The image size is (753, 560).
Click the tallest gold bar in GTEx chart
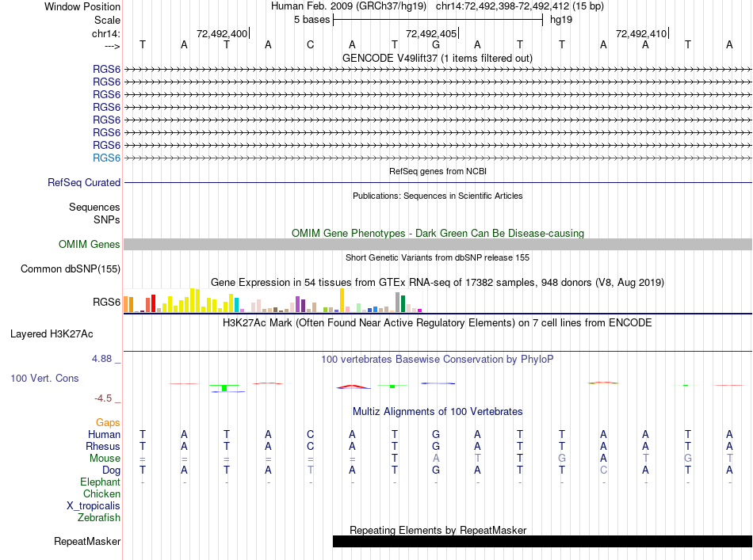[342, 300]
